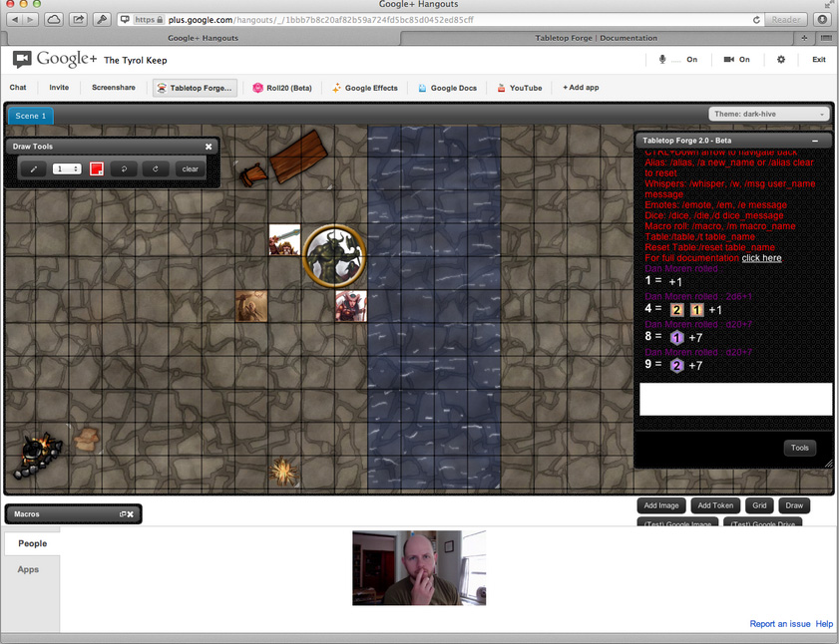839x644 pixels.
Task: Open Hangout settings gear
Action: click(x=781, y=60)
